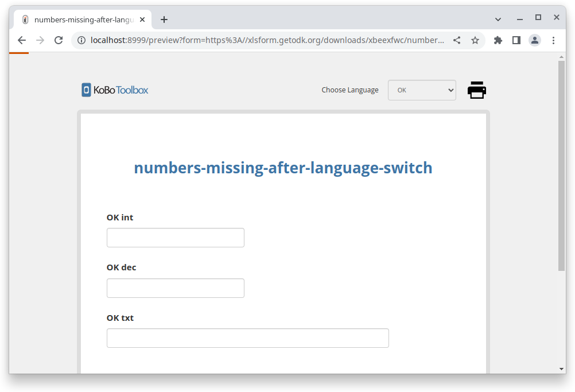Reload the current page
Viewport: 575px width, 392px height.
[59, 40]
